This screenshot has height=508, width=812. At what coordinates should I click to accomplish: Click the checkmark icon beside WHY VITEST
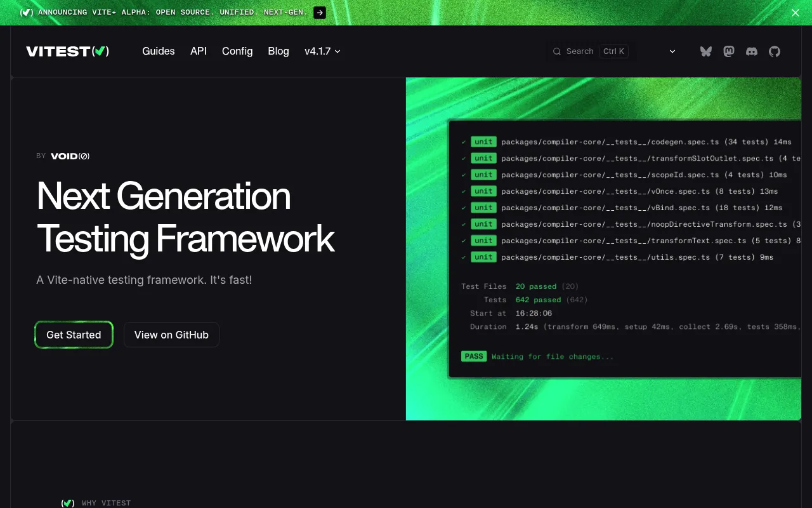[67, 503]
